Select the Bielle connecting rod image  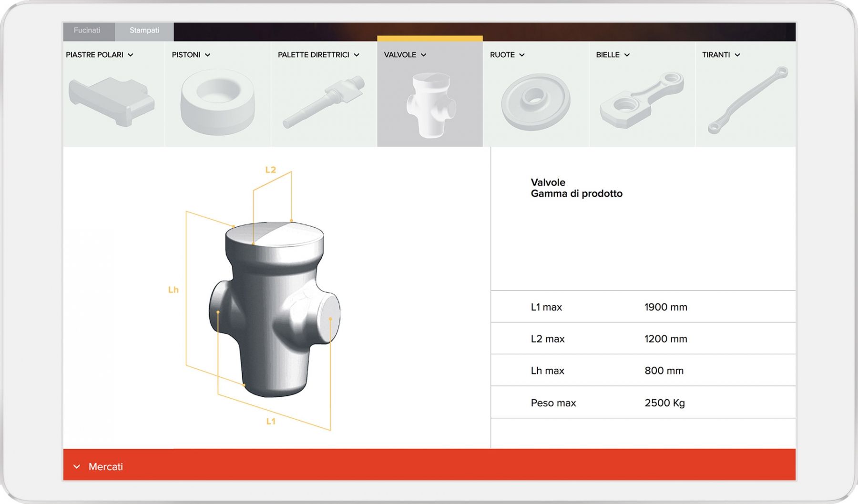point(642,100)
